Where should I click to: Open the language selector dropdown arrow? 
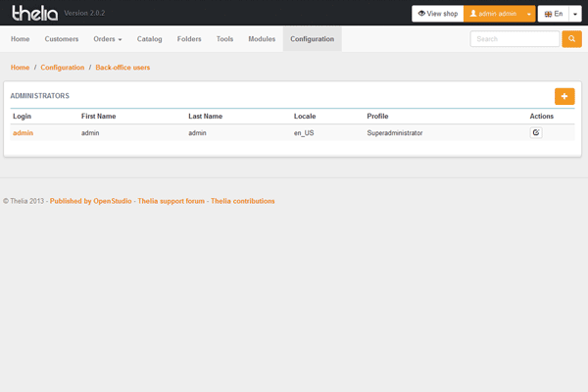[x=575, y=14]
